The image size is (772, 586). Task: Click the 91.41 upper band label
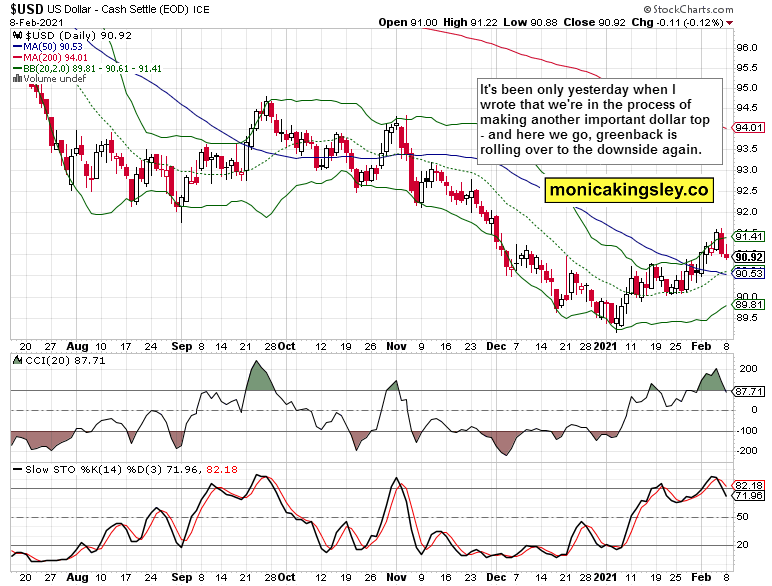pos(748,236)
